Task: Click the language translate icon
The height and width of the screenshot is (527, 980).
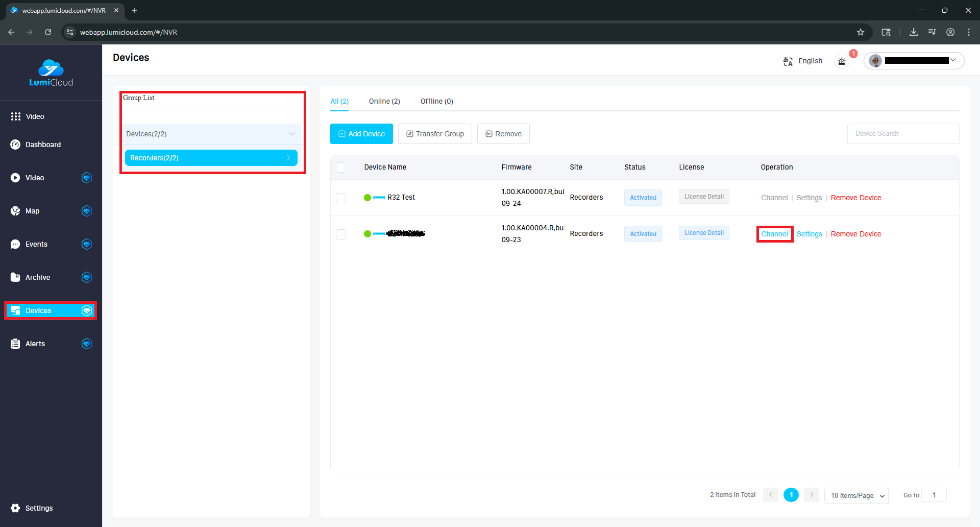Action: tap(788, 61)
